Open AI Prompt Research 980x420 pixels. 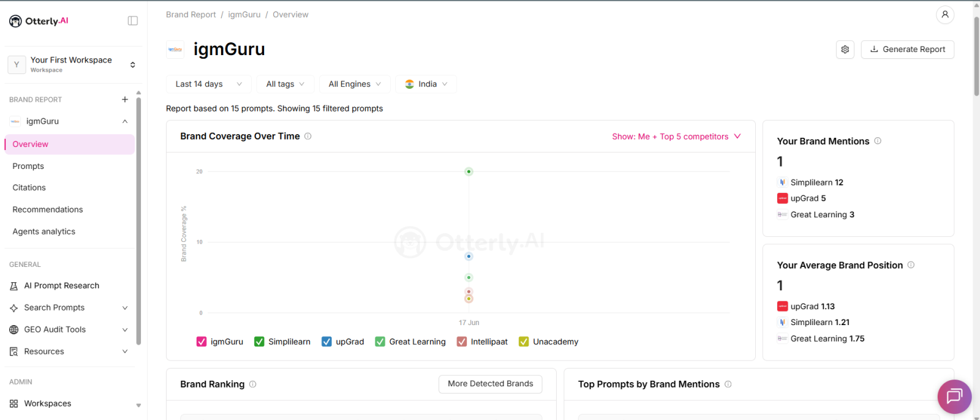click(x=61, y=286)
